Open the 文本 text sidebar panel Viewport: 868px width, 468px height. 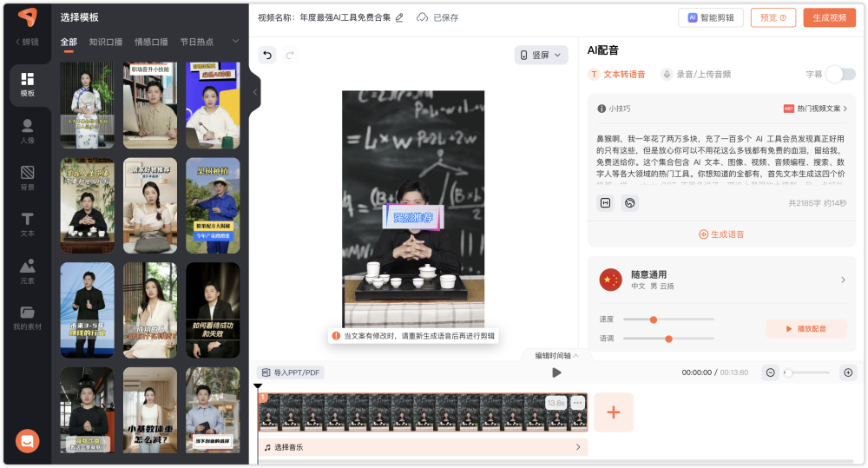[27, 224]
